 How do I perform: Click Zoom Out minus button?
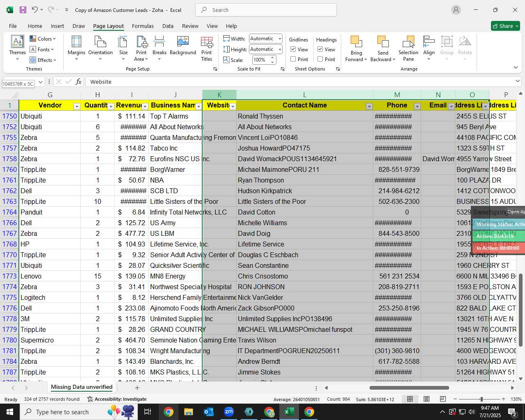[455, 399]
